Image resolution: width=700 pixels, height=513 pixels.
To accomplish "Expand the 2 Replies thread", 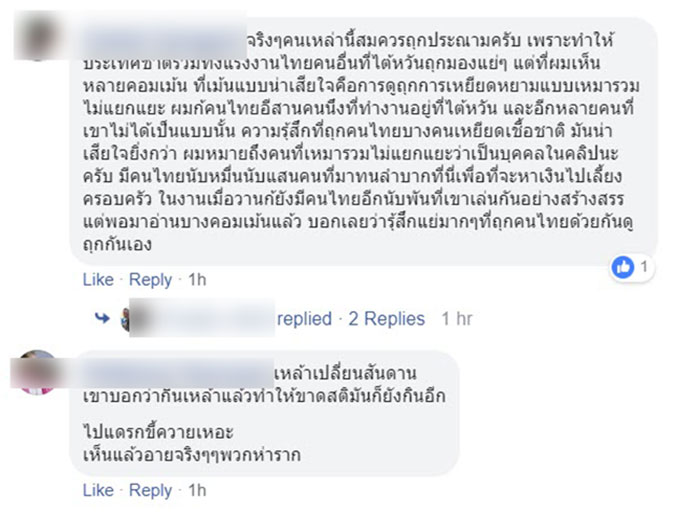I will coord(386,319).
